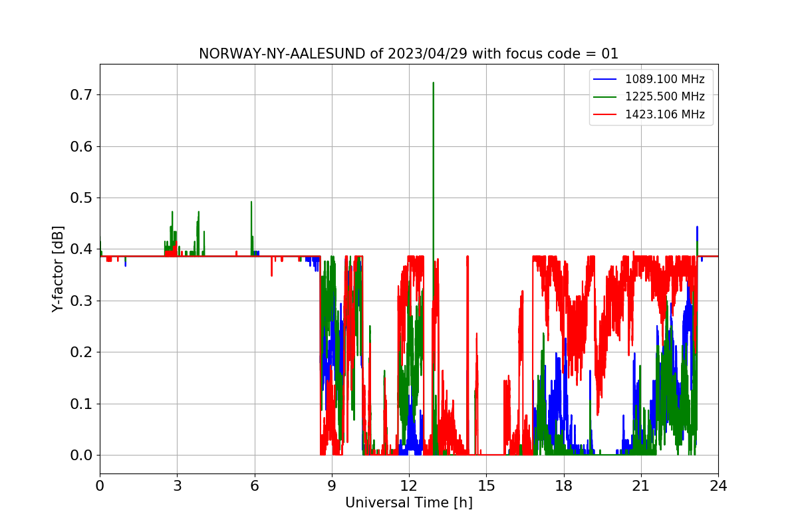Click the Y-factor [dB] axis label

pyautogui.click(x=59, y=269)
